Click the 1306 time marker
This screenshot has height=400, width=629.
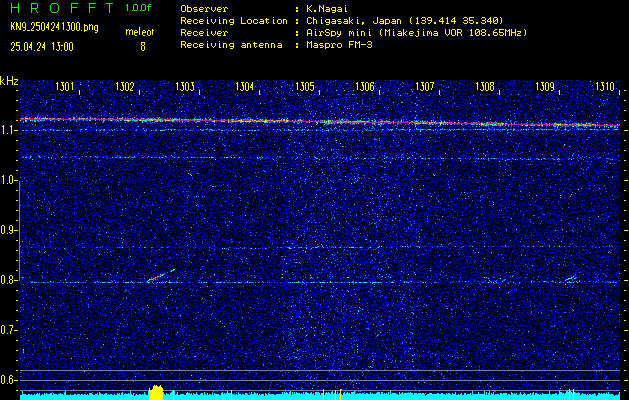(365, 87)
